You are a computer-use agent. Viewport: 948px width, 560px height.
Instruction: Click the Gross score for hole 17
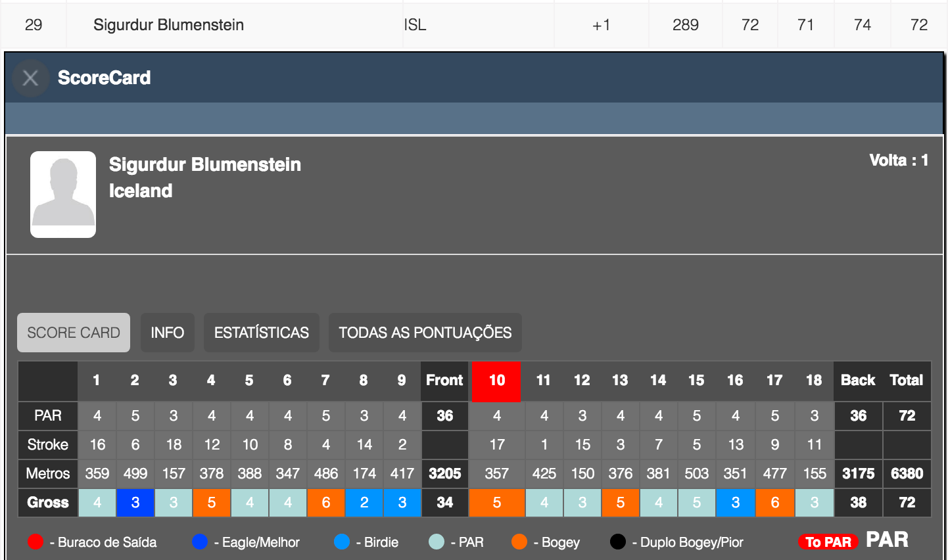point(775,503)
